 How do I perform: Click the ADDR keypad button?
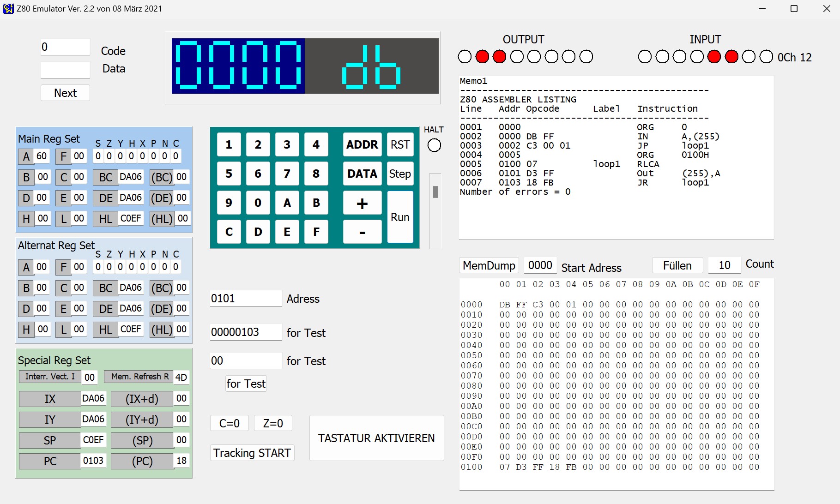pyautogui.click(x=362, y=144)
